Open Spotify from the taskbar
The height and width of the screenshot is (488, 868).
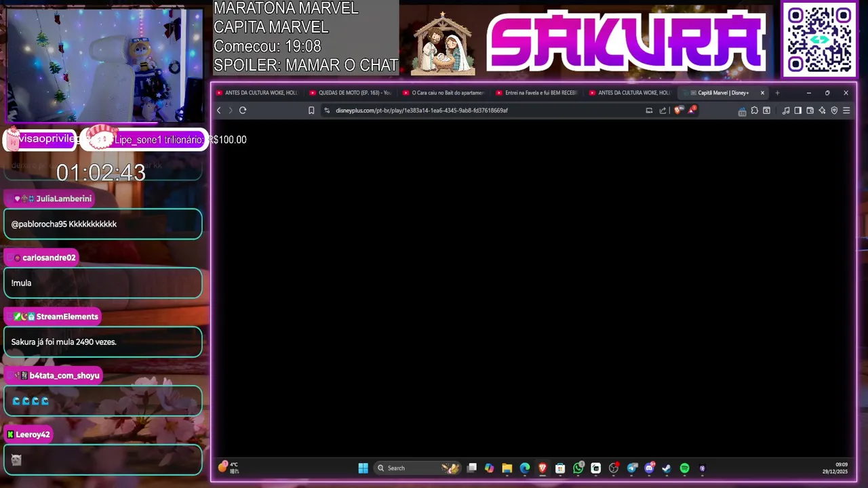pos(685,468)
